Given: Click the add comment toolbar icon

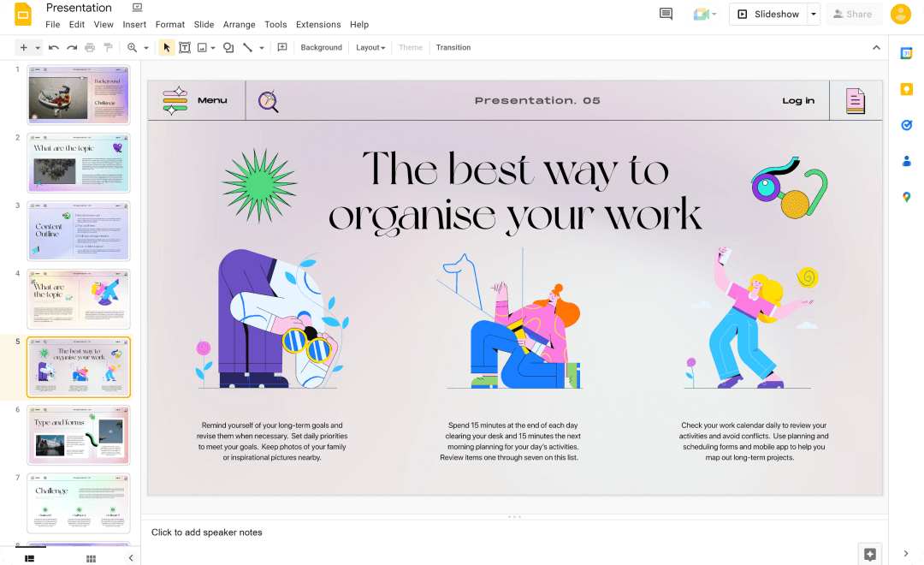Looking at the screenshot, I should point(282,48).
